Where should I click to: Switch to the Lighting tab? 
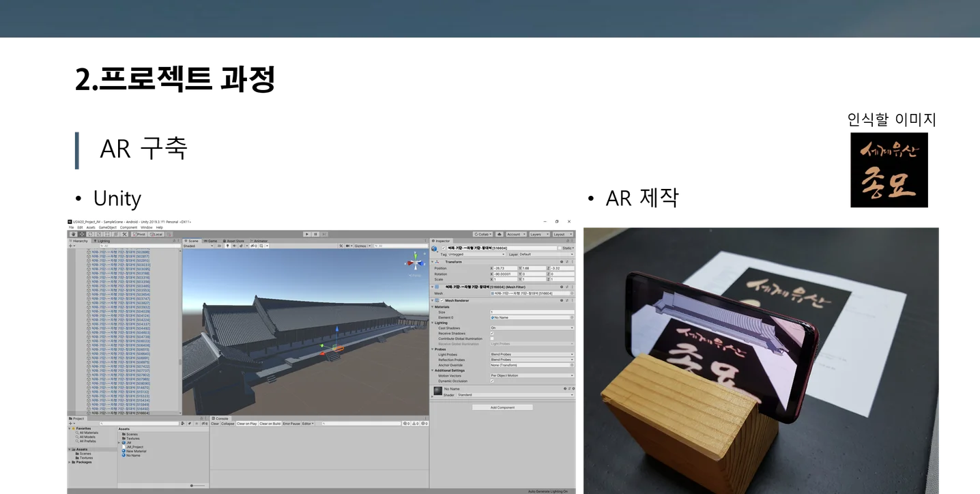[102, 241]
